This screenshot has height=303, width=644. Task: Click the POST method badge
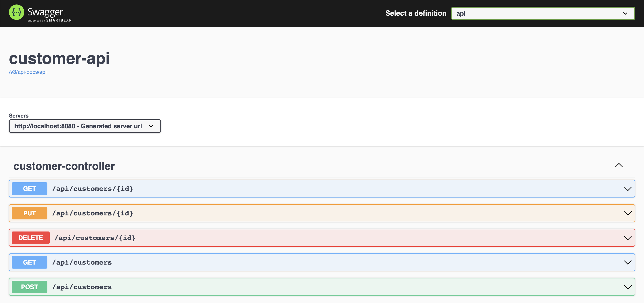point(30,287)
